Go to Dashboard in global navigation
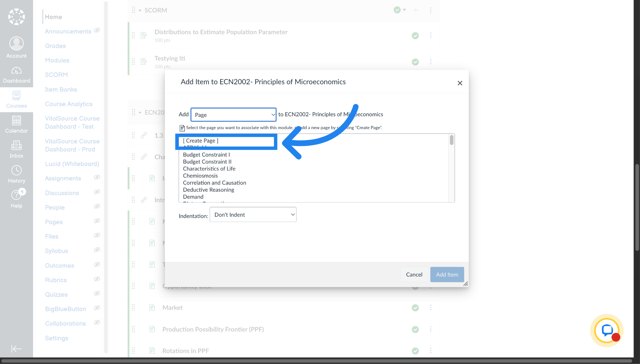The image size is (640, 364). click(x=17, y=75)
